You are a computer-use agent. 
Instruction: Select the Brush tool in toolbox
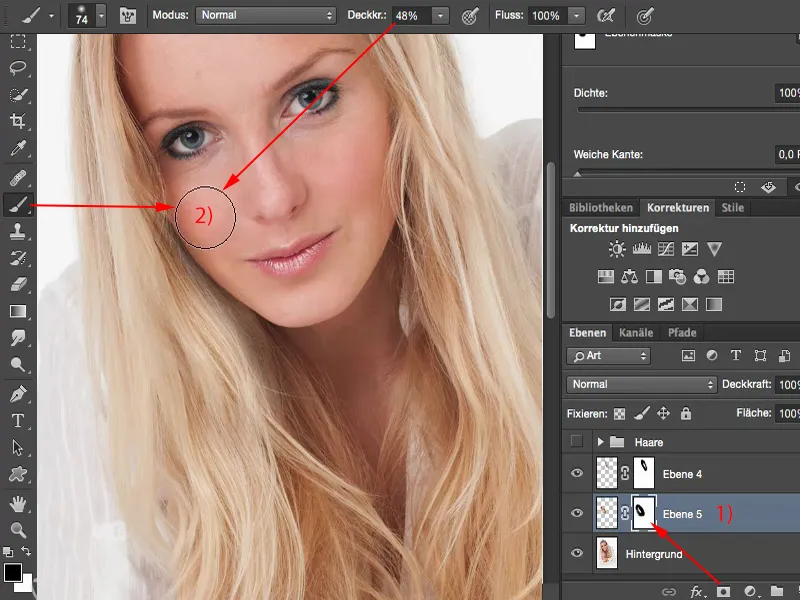[x=18, y=205]
